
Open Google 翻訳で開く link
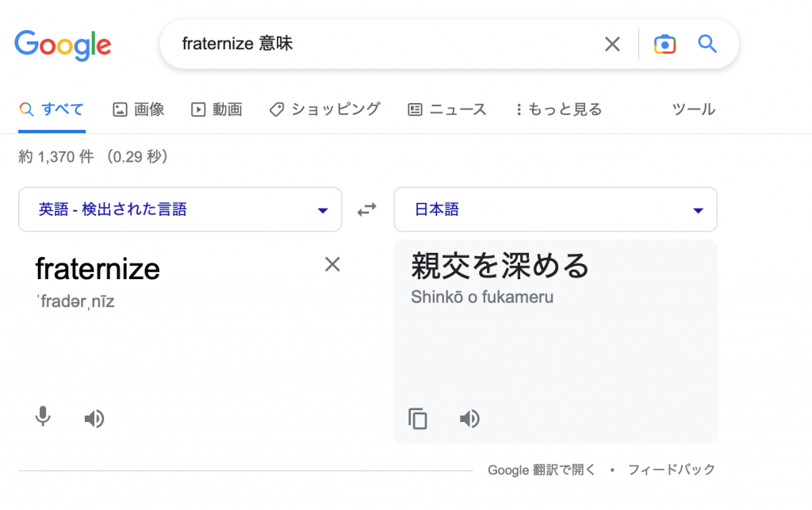(542, 470)
